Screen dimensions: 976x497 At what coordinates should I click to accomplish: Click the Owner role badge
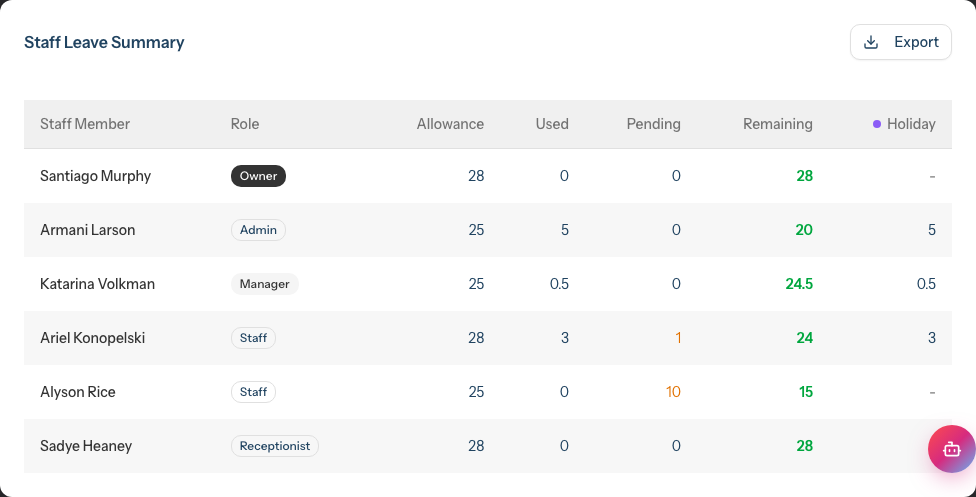(x=258, y=176)
